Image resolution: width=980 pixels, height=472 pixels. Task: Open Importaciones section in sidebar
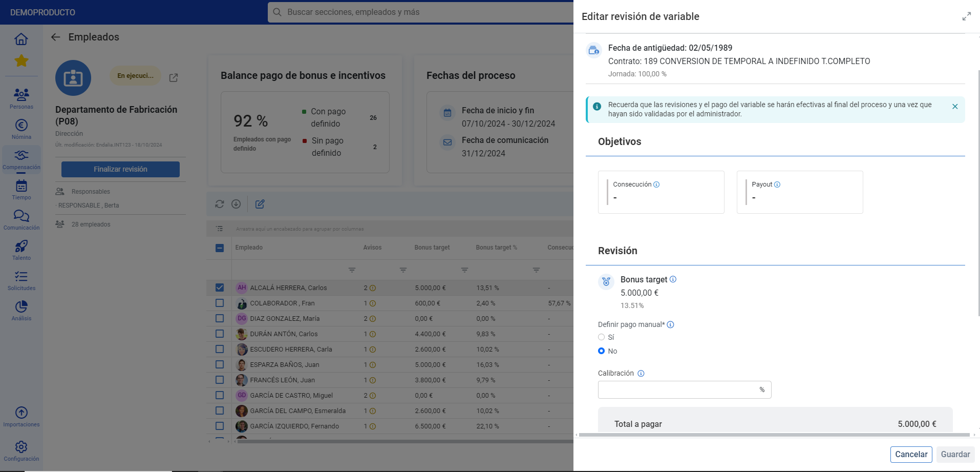(x=21, y=417)
